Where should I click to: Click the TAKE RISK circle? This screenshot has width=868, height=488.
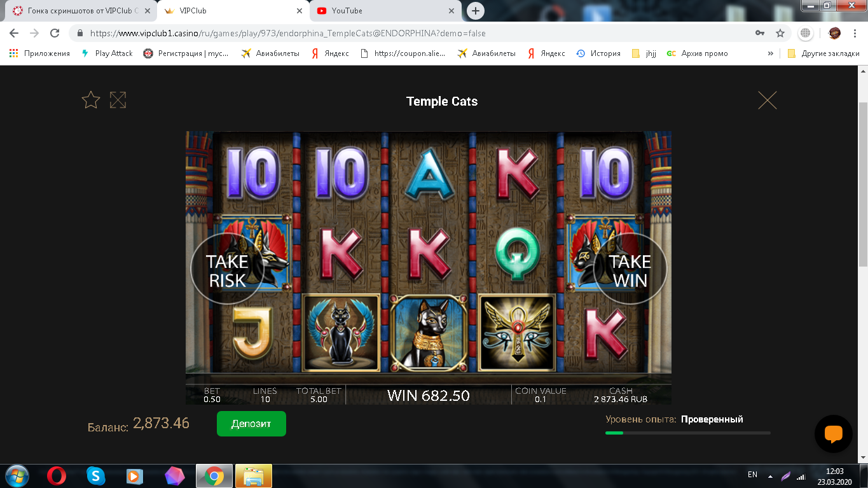coord(227,270)
